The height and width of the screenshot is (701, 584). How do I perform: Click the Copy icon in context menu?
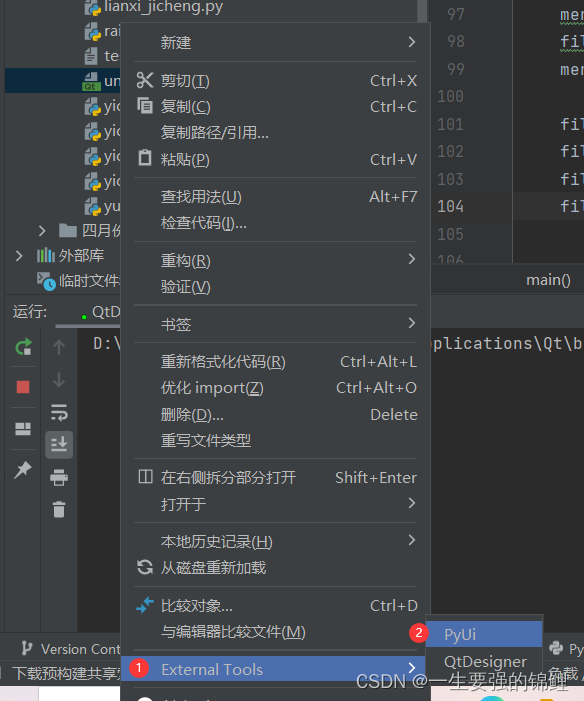pos(145,106)
